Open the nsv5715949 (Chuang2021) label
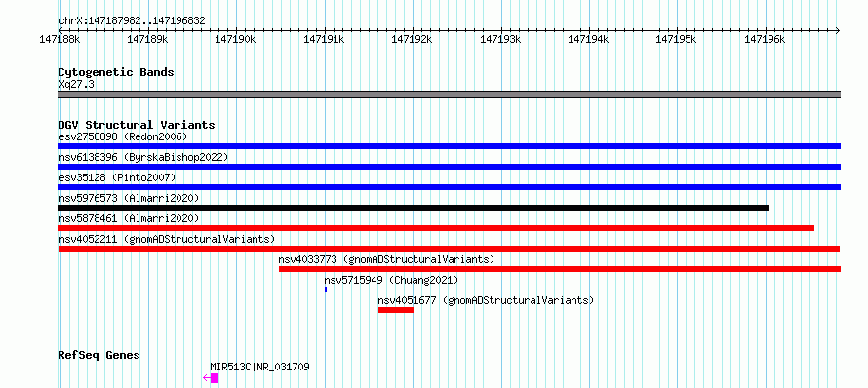Image resolution: width=868 pixels, height=388 pixels. pos(391,280)
